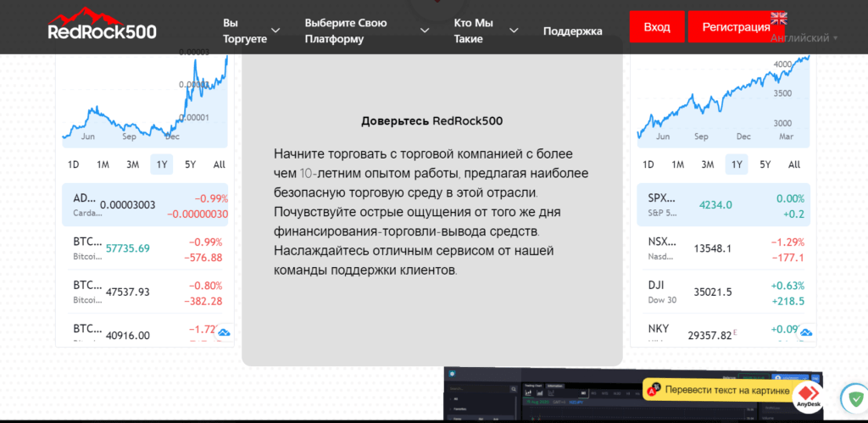Screen dimensions: 868x423
Task: Select 1D range in right indices widget
Action: tap(648, 164)
